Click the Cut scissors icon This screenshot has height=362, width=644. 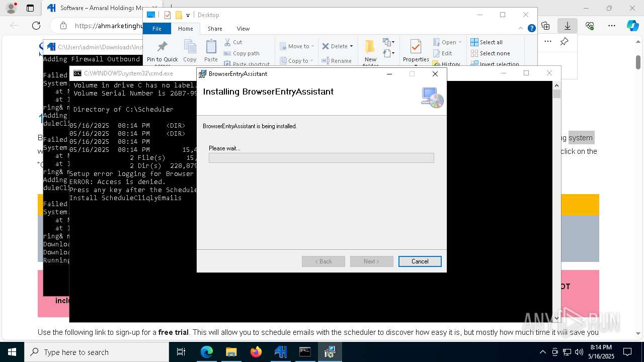(x=227, y=42)
